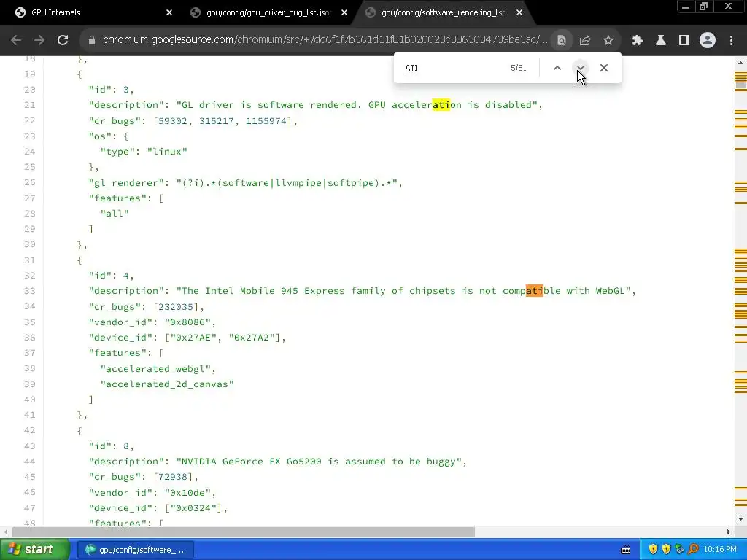Viewport: 747px width, 560px height.
Task: Open the profile avatar menu
Action: click(708, 41)
